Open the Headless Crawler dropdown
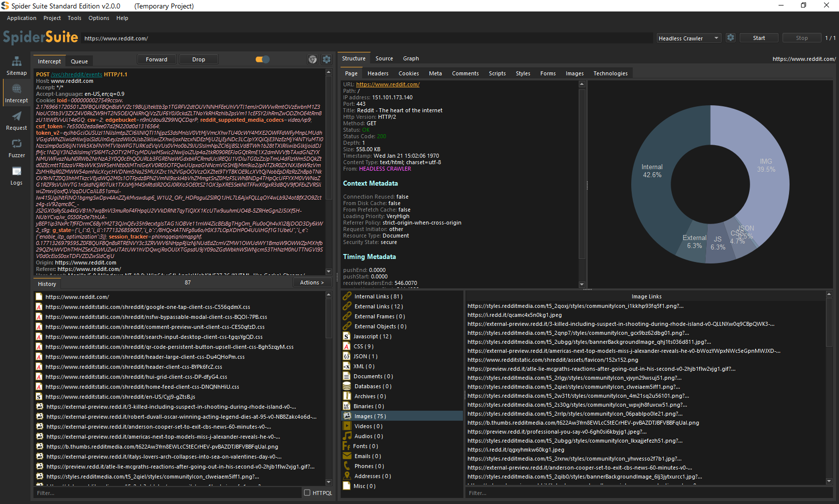 688,38
